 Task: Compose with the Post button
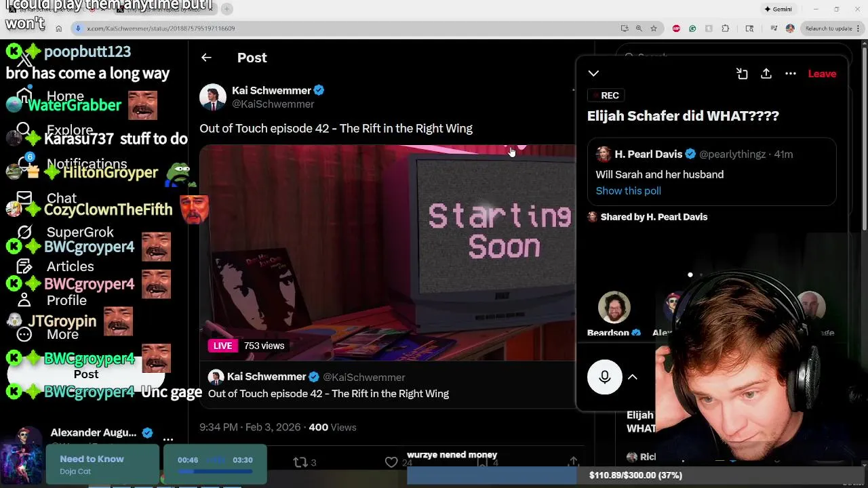[x=86, y=374]
